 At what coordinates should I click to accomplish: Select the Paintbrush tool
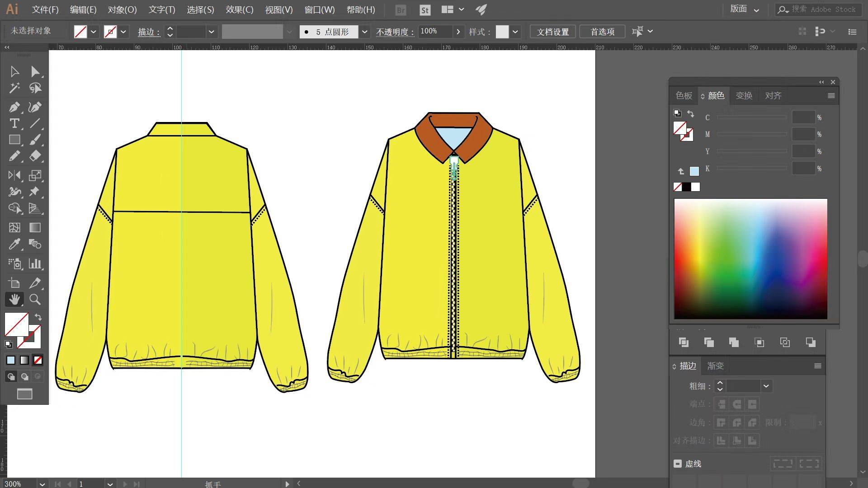click(x=35, y=140)
